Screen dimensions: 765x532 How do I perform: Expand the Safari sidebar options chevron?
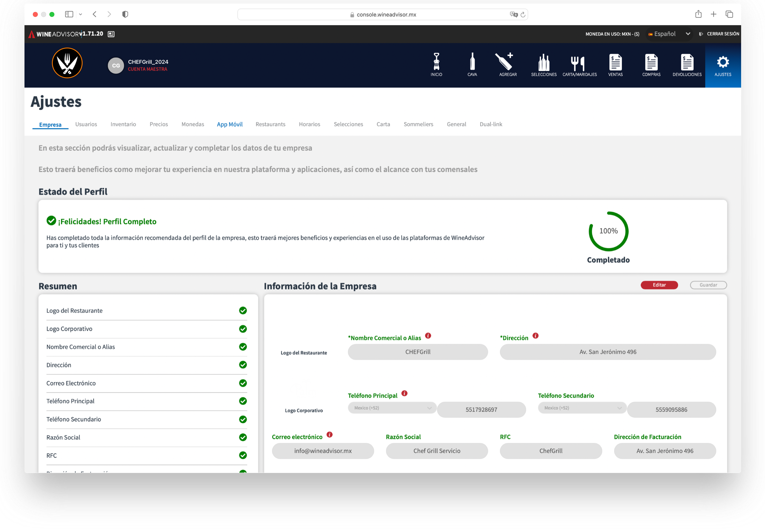click(80, 14)
